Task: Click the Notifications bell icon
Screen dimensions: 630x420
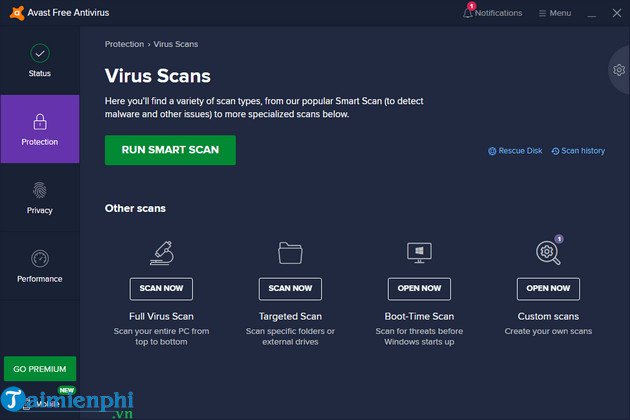Action: [x=467, y=13]
